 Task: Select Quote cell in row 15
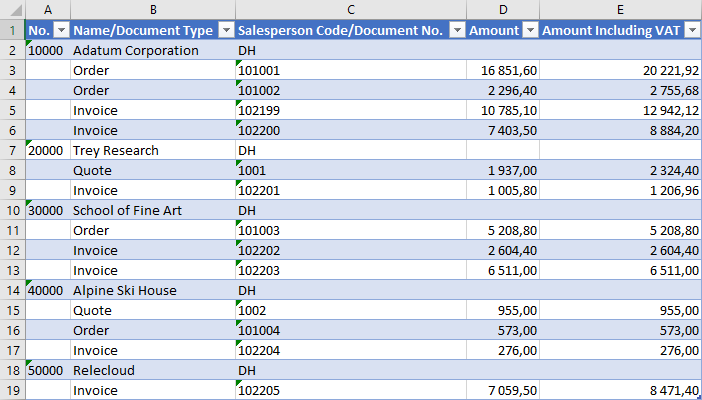coord(153,310)
